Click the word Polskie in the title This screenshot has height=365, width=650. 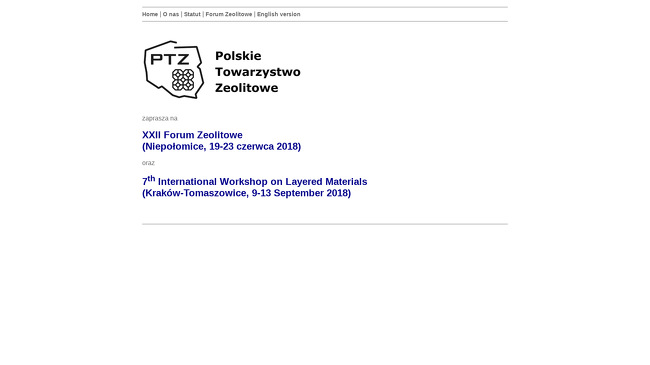point(238,56)
